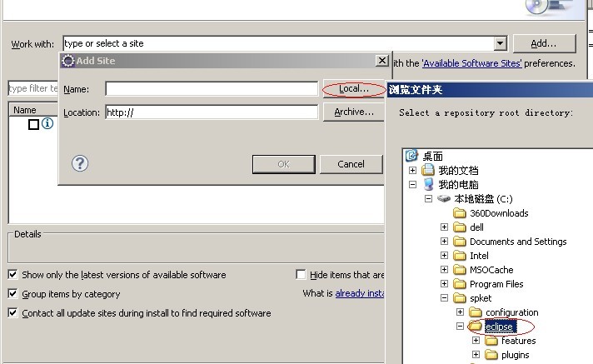Select the Intel folder in tree
The height and width of the screenshot is (364, 593).
(479, 256)
